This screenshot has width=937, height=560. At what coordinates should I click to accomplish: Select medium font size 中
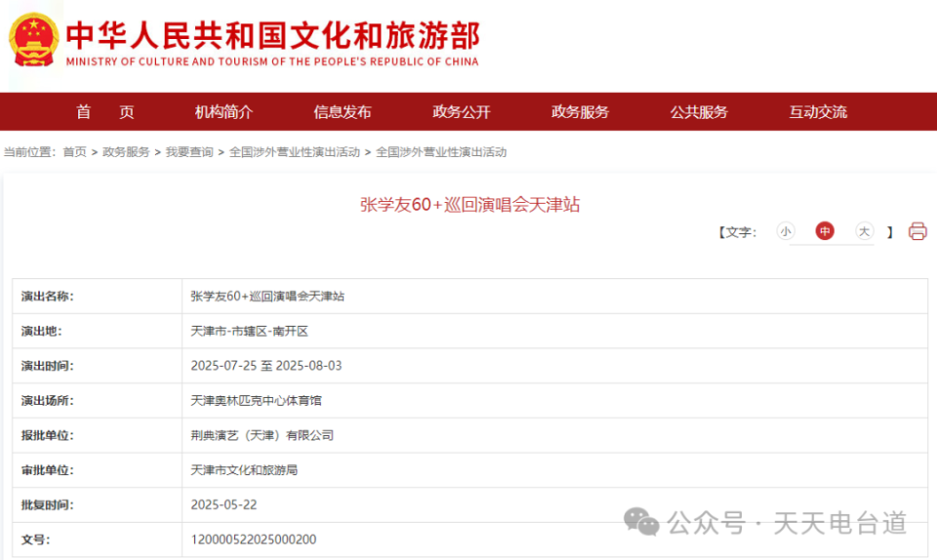[825, 231]
